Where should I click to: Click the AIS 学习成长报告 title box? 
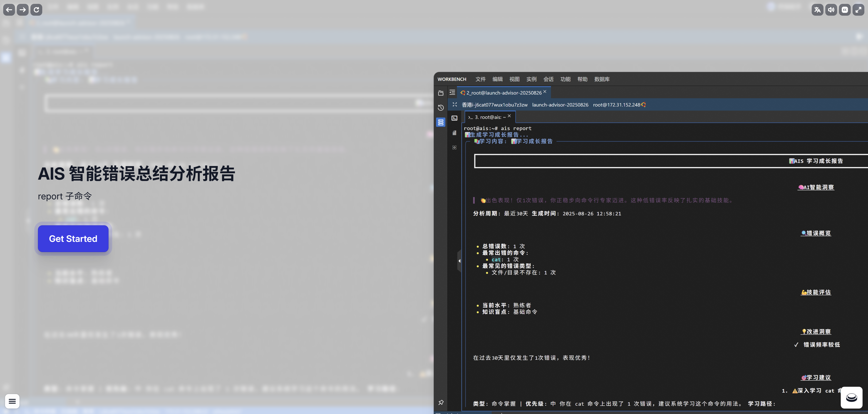671,161
